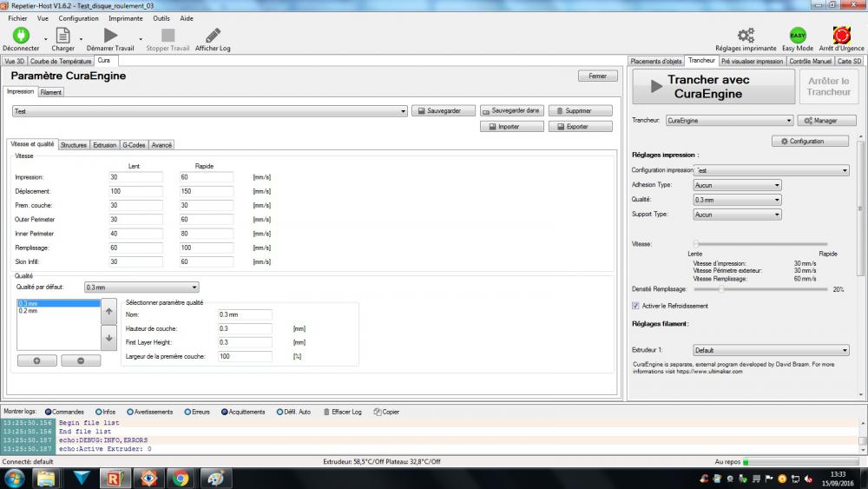Switch to Vue 3D tab
The height and width of the screenshot is (489, 868).
15,61
